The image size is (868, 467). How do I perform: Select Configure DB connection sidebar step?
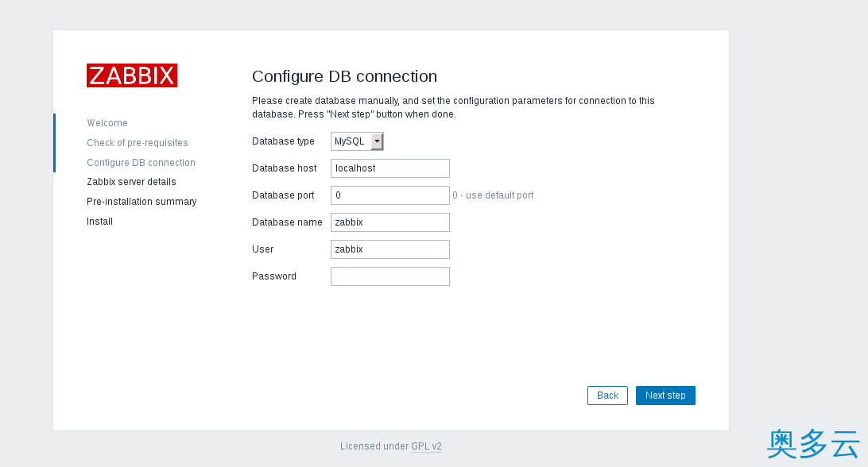[141, 163]
